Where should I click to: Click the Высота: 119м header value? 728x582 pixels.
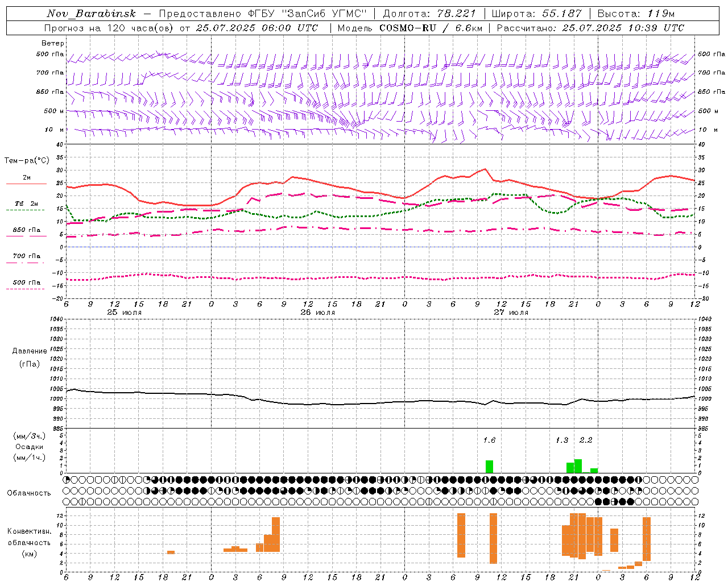point(636,14)
